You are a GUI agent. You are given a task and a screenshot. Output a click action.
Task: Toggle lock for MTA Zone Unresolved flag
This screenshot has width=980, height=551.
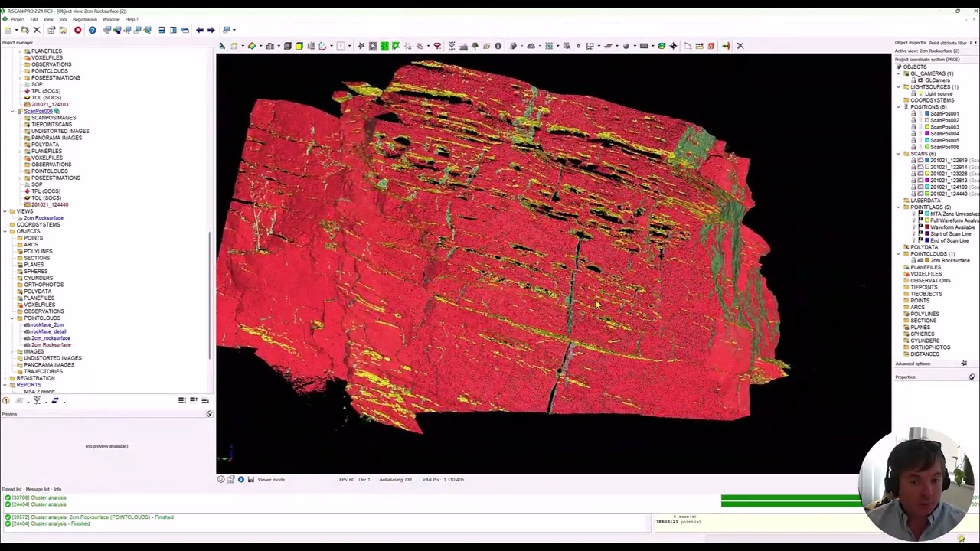pos(913,213)
